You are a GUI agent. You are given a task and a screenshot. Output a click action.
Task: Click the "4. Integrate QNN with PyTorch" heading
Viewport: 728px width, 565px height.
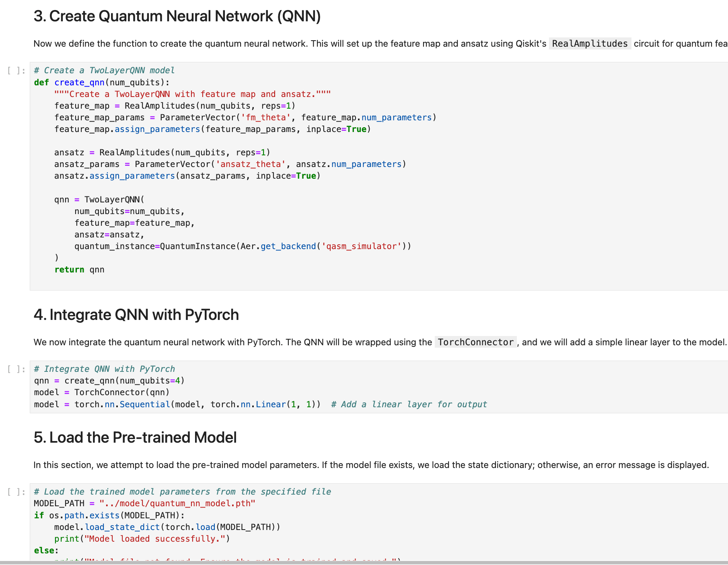click(136, 315)
